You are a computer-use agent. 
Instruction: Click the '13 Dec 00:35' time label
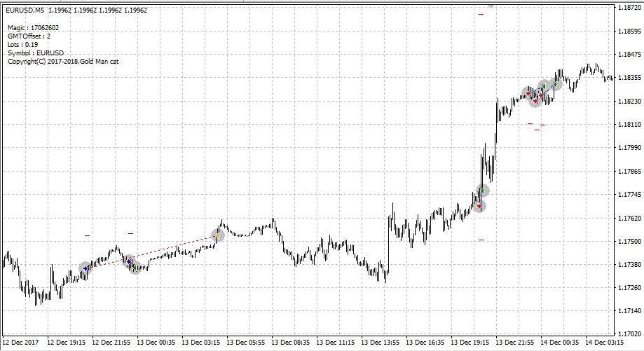coord(156,343)
